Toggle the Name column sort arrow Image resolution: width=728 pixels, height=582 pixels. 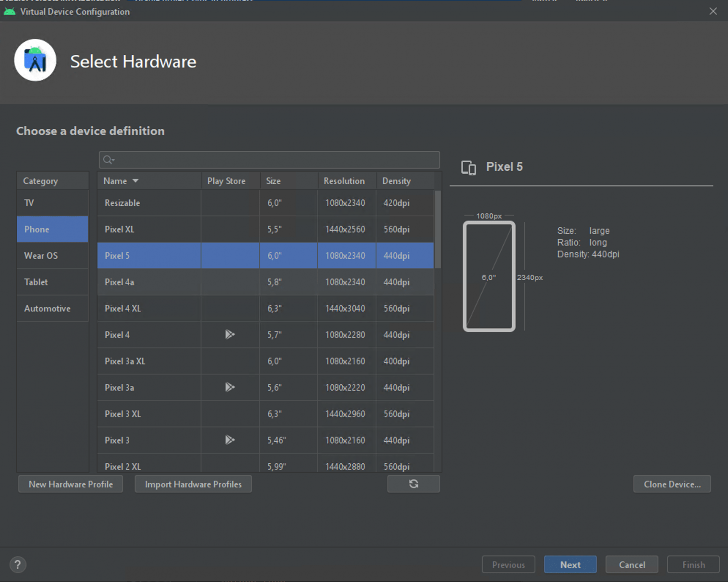click(135, 181)
